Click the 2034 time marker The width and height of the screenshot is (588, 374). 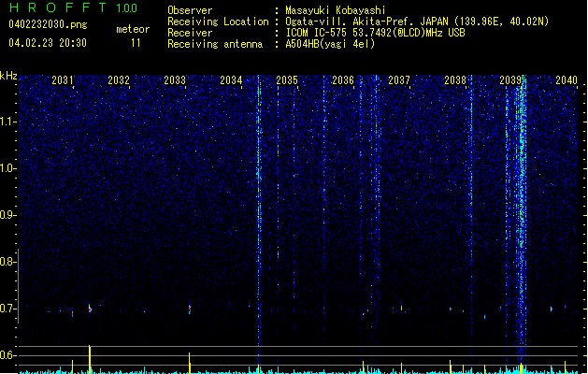(x=231, y=80)
